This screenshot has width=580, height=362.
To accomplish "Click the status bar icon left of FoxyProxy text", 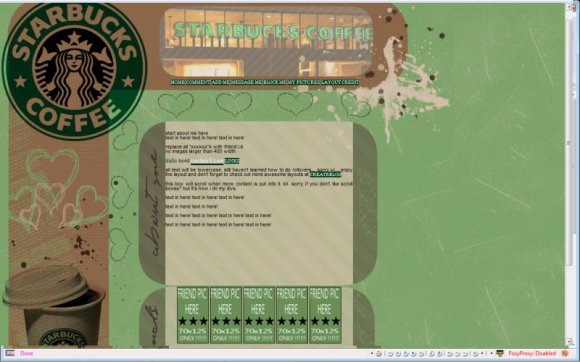I will 500,354.
